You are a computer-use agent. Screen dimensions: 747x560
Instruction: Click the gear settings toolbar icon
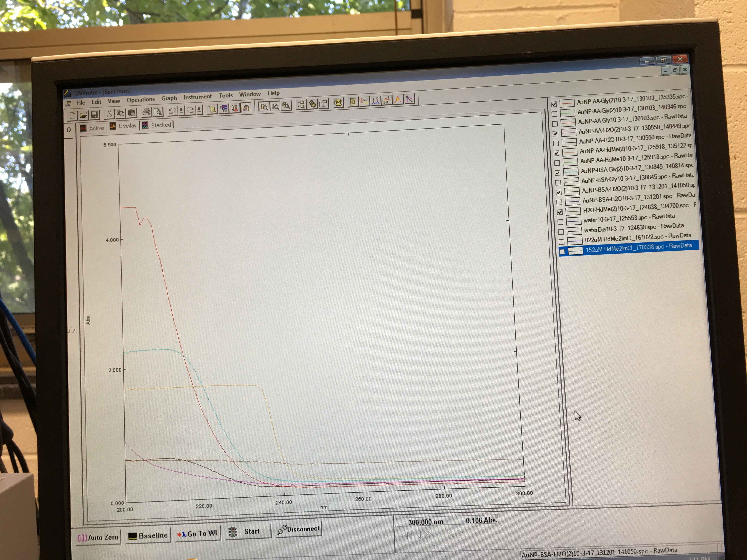[x=312, y=104]
